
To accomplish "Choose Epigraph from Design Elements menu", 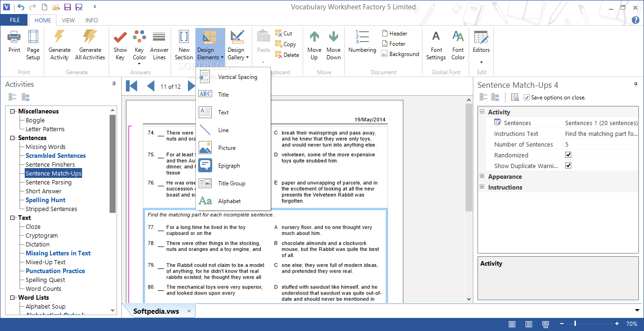I will pos(233,166).
